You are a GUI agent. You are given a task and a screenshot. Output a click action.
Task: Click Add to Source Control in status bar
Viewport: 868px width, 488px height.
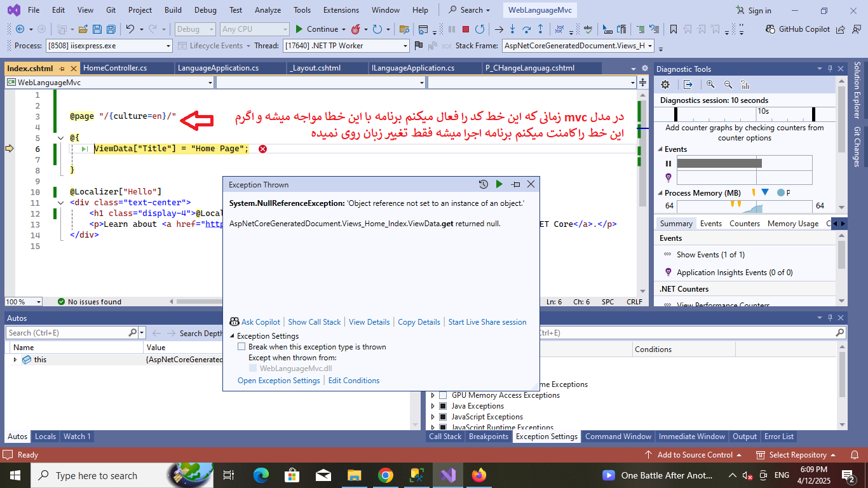(693, 455)
